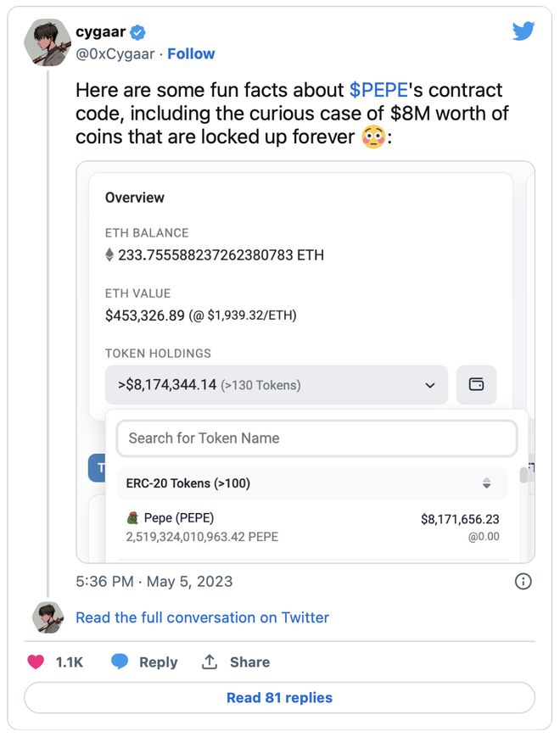Image resolution: width=560 pixels, height=737 pixels.
Task: Click the share upload arrow icon
Action: [210, 662]
